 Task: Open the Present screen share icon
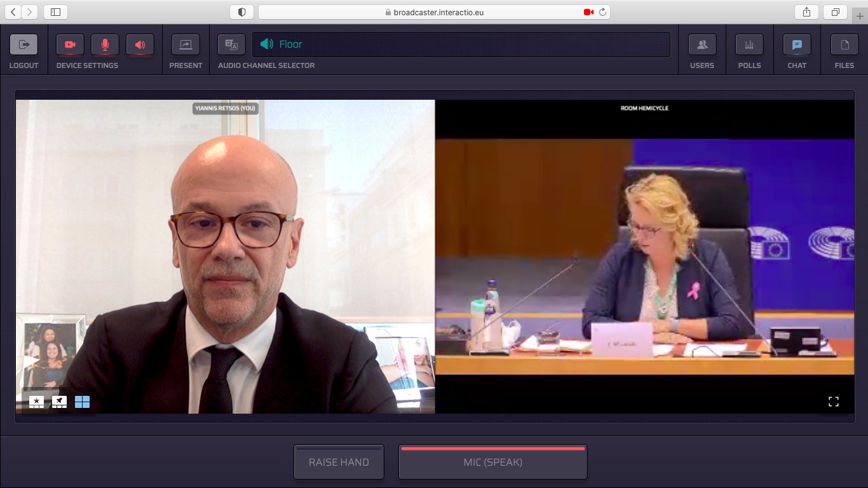(186, 44)
